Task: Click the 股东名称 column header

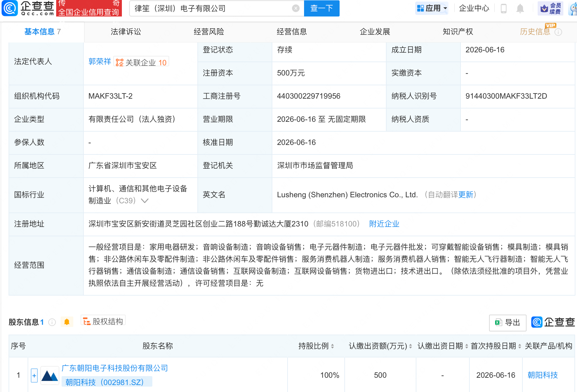Action: (158, 346)
